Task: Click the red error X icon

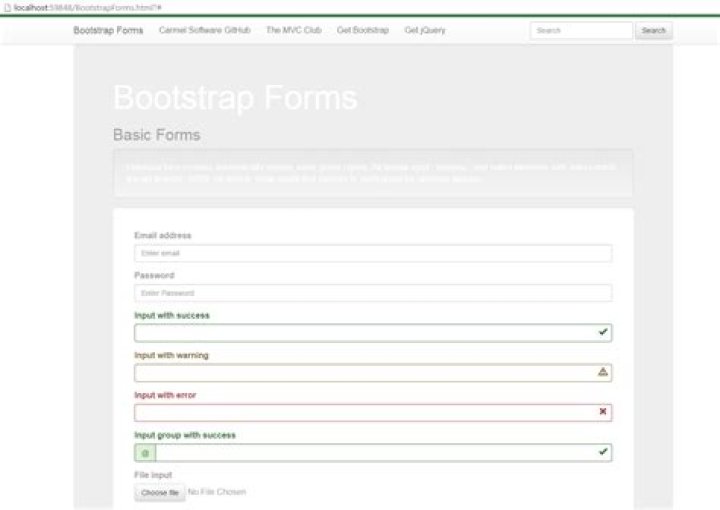Action: tap(602, 412)
